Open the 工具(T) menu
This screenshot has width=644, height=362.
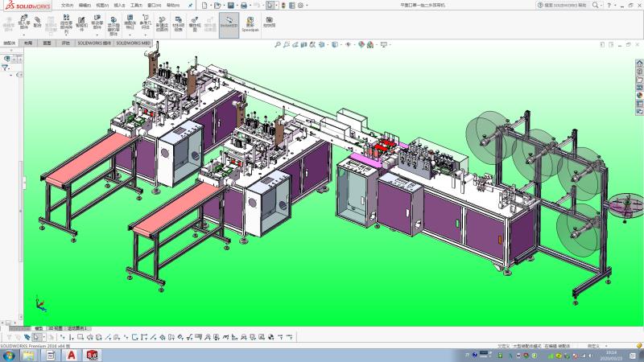tap(136, 5)
